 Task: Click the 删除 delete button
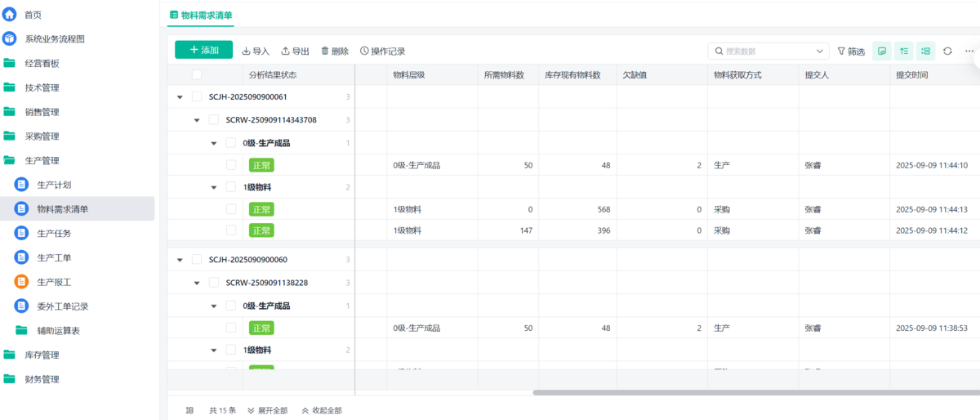click(335, 51)
